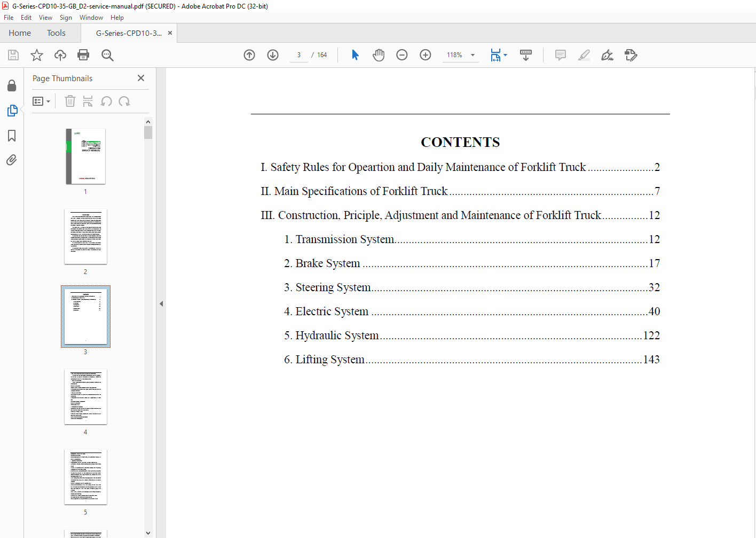Expand fit page options dropdown arrow
756x538 pixels.
506,55
